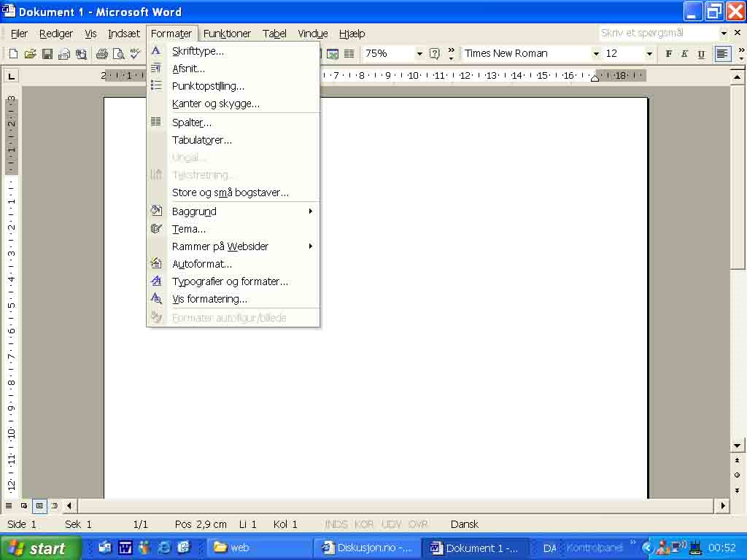Click the right indent marker on the ruler
Screen dimensions: 747x560
pyautogui.click(x=595, y=78)
